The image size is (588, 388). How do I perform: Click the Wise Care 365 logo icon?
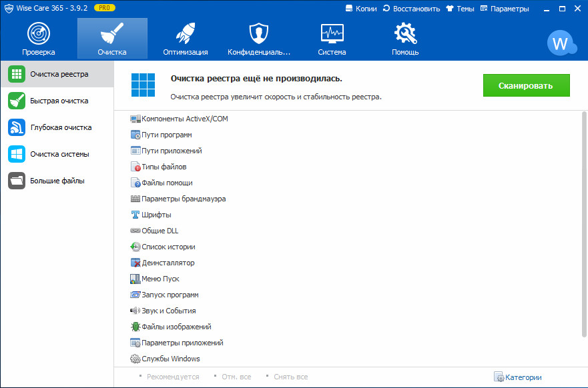click(x=9, y=8)
